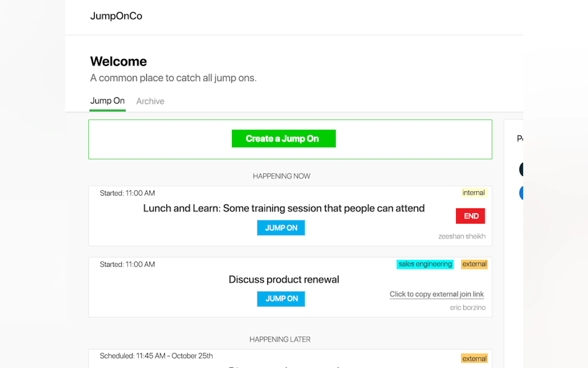Join Discuss product renewal via JUMP ON
The height and width of the screenshot is (368, 588).
[281, 299]
